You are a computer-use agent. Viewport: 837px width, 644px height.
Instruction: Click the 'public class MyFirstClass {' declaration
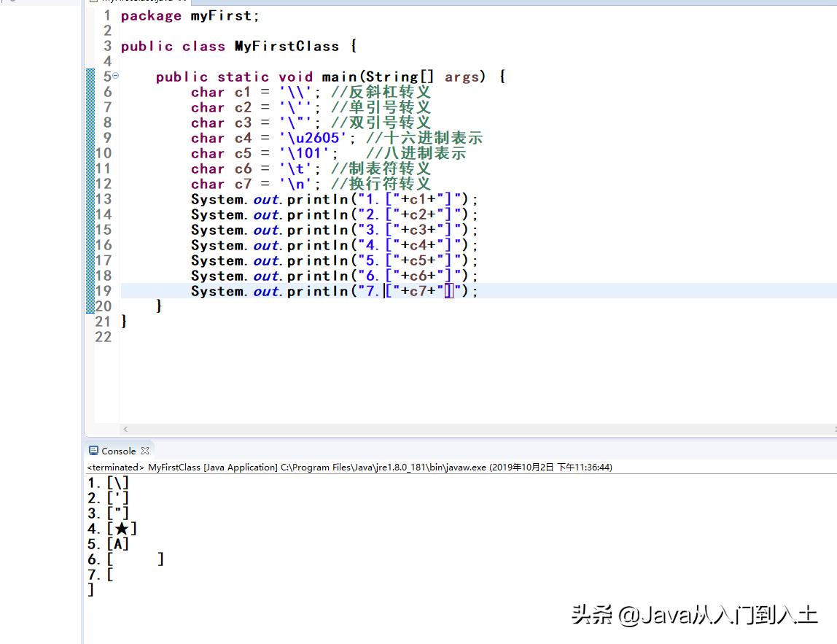pyautogui.click(x=238, y=47)
